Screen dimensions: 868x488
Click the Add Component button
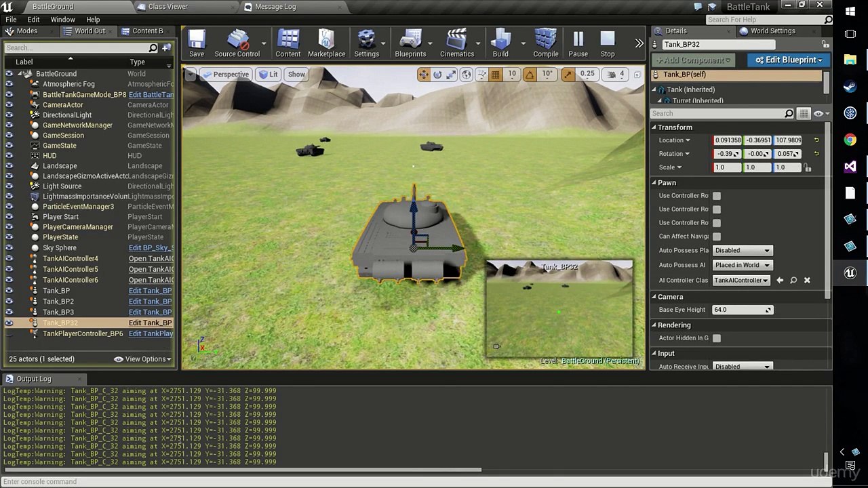tap(692, 60)
